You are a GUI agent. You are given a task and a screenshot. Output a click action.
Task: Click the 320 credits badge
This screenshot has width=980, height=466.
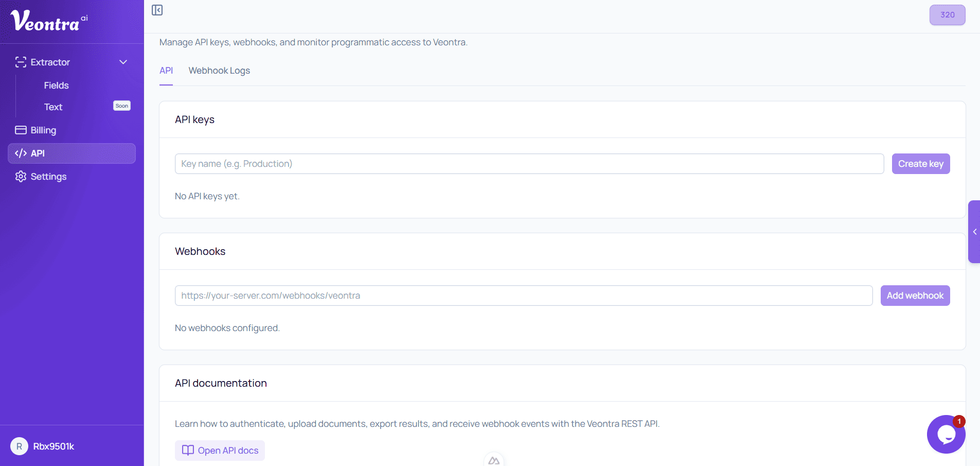tap(947, 15)
